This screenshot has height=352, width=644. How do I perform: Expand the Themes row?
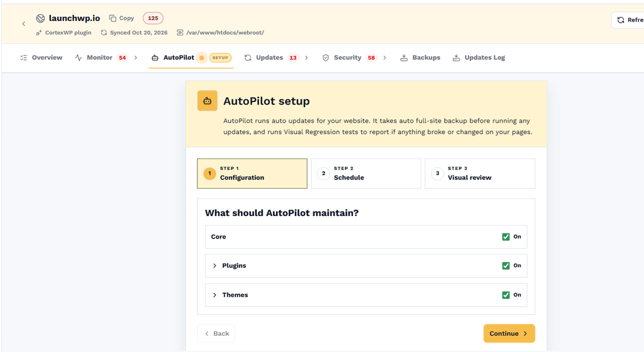pos(214,295)
